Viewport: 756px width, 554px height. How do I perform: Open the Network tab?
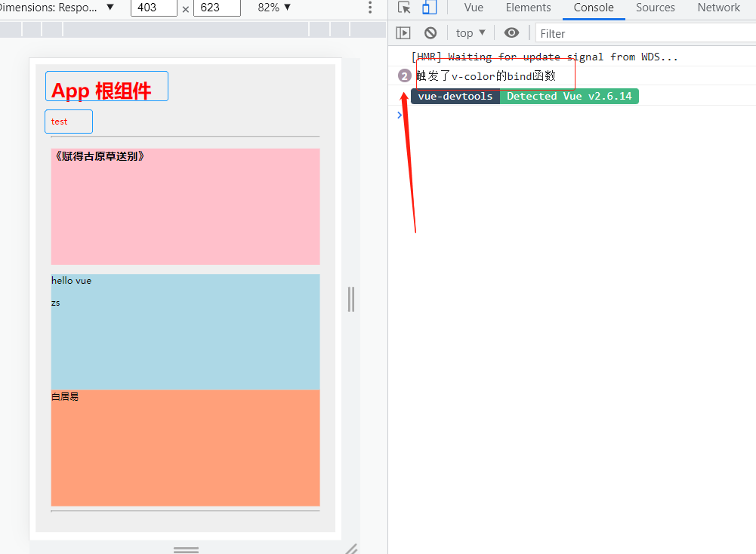(718, 8)
